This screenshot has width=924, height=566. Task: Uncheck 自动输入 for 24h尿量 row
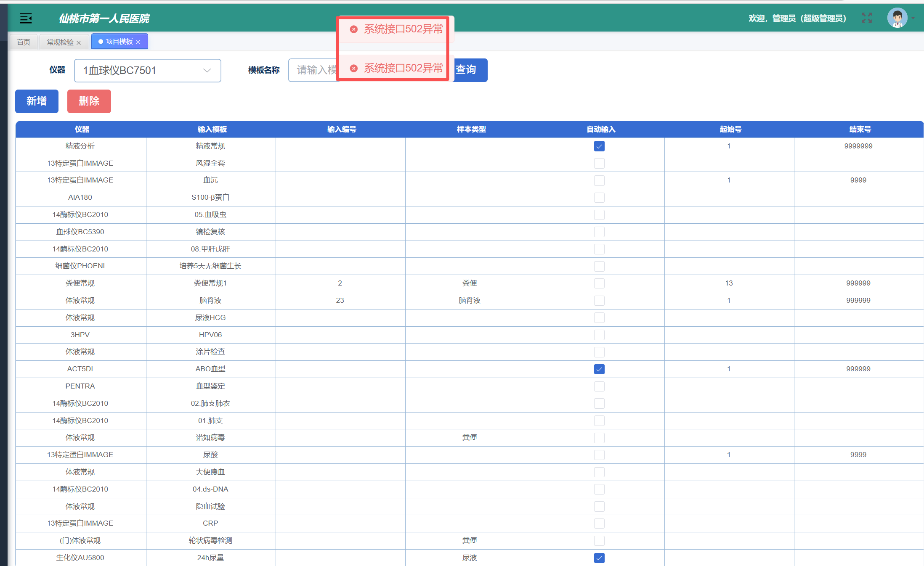(x=599, y=558)
